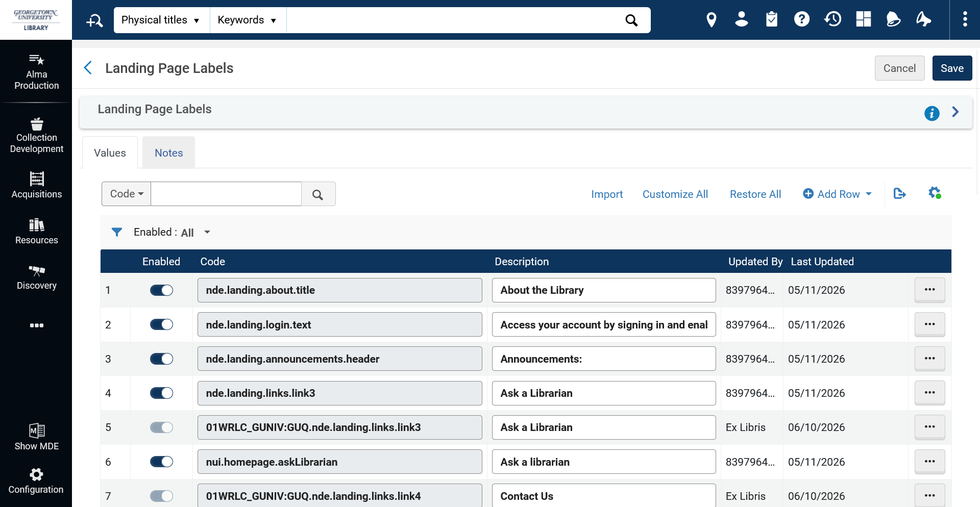Go back with the left chevron
Viewport: 980px width, 507px height.
(88, 68)
